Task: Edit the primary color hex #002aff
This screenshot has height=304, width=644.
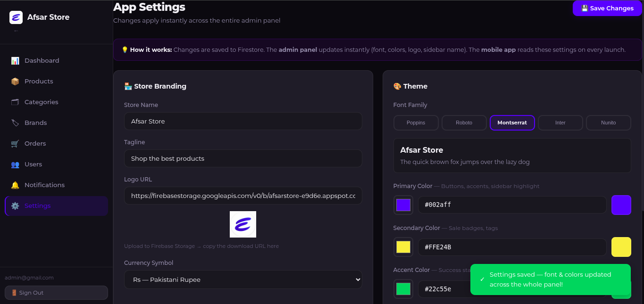Action: click(512, 205)
